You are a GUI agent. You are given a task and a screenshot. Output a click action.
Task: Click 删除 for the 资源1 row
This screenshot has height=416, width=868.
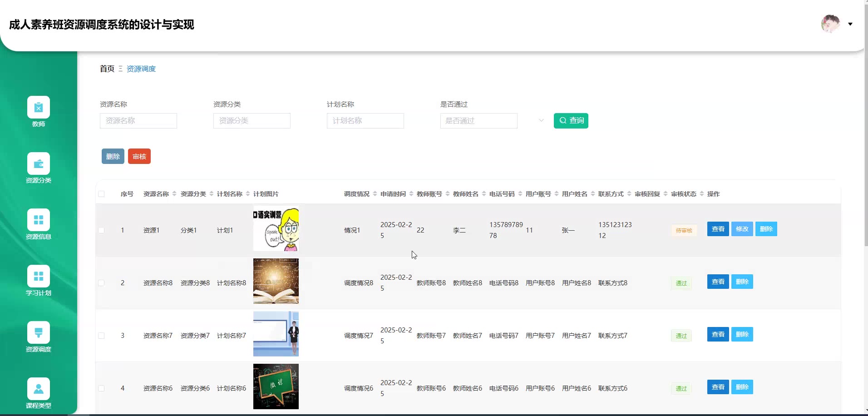tap(766, 229)
